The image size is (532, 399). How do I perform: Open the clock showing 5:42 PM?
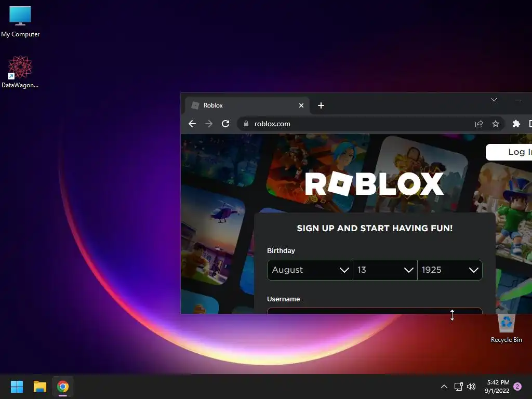pos(497,387)
